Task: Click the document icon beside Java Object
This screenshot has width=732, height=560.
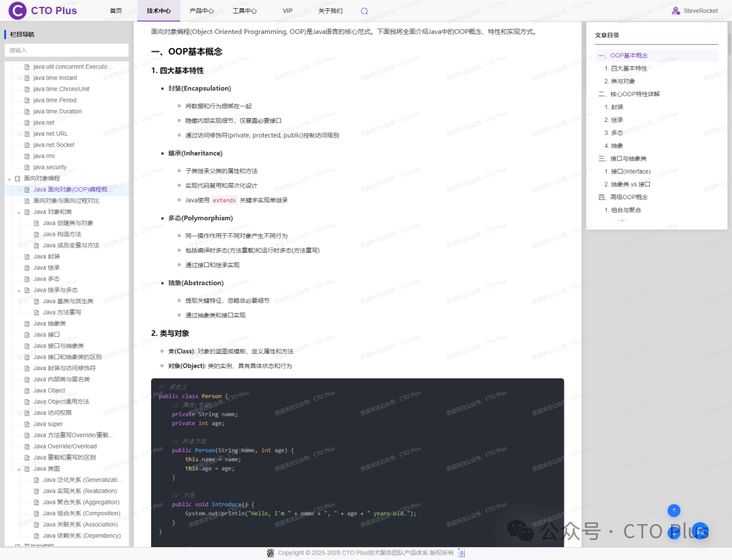Action: [x=27, y=391]
